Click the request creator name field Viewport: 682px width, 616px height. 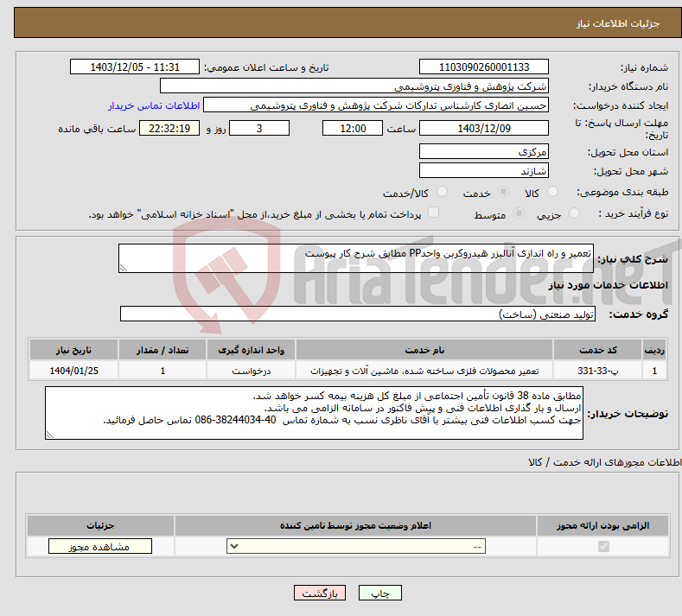click(376, 105)
